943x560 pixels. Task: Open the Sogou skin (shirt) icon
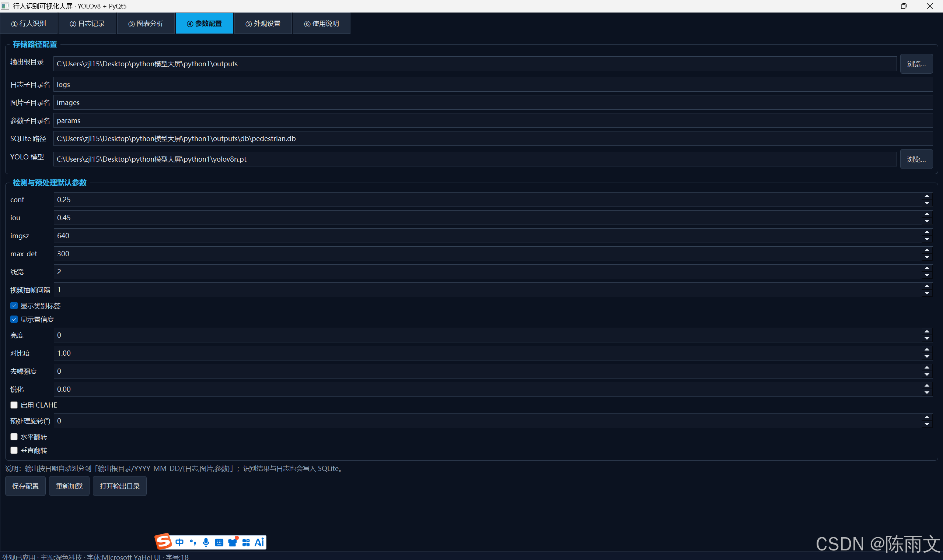233,542
